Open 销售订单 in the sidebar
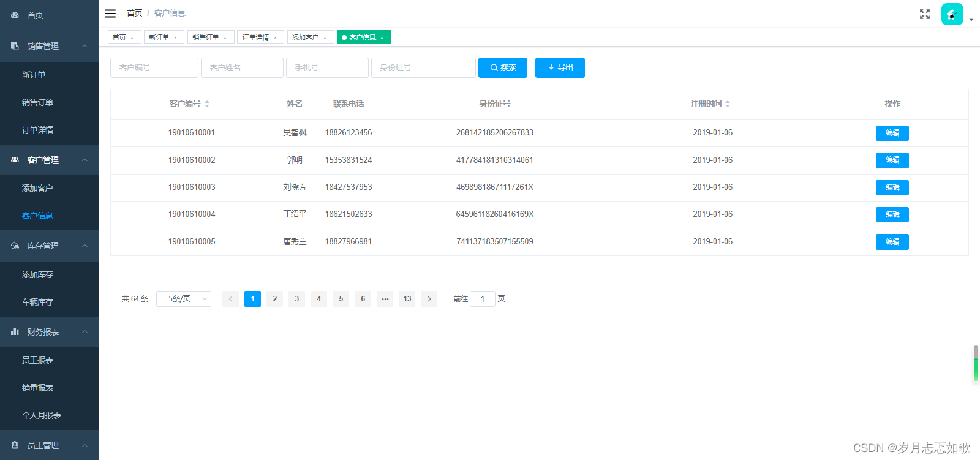This screenshot has height=460, width=980. [x=50, y=102]
